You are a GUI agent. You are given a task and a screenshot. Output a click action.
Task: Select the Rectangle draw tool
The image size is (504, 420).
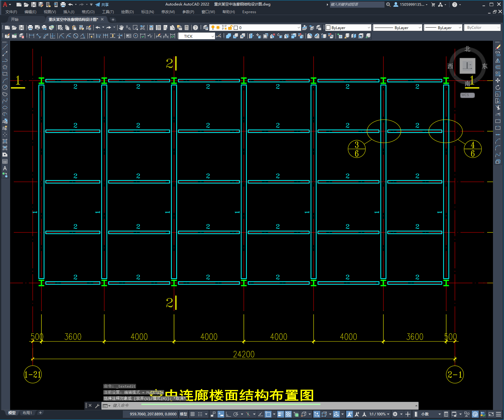click(x=5, y=74)
